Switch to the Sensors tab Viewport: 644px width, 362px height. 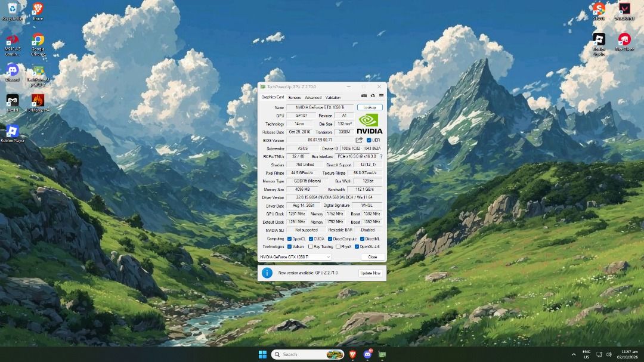(x=294, y=97)
